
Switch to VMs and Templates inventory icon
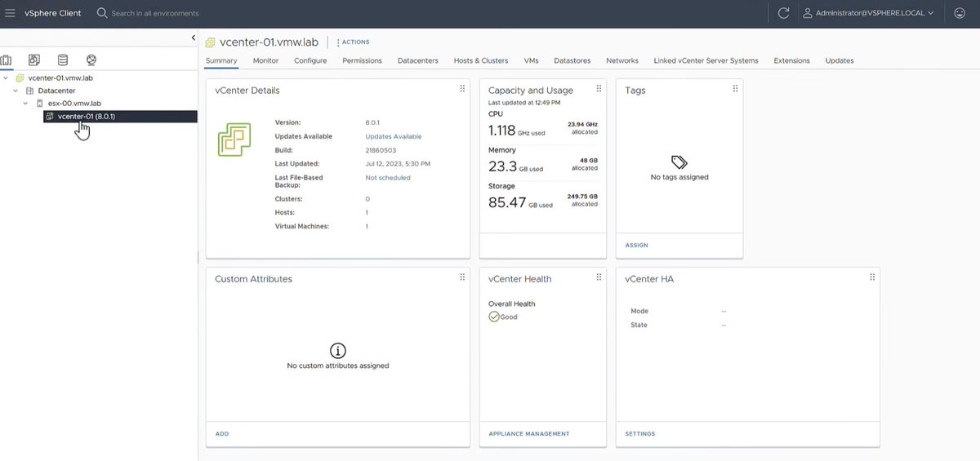pyautogui.click(x=34, y=60)
